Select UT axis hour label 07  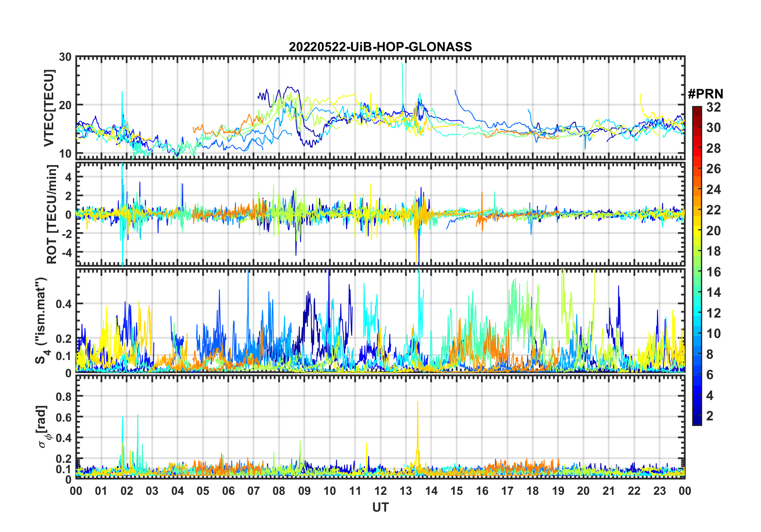254,491
